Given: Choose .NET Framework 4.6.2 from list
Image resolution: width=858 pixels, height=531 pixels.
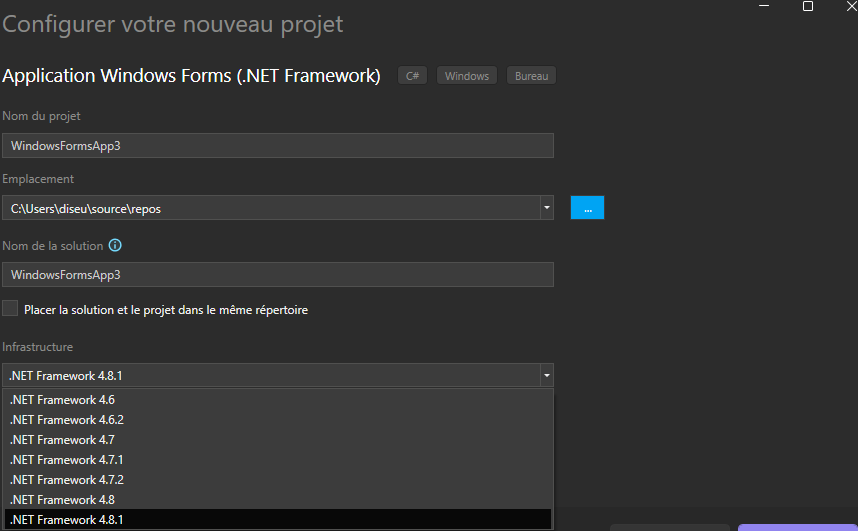Looking at the screenshot, I should point(67,420).
